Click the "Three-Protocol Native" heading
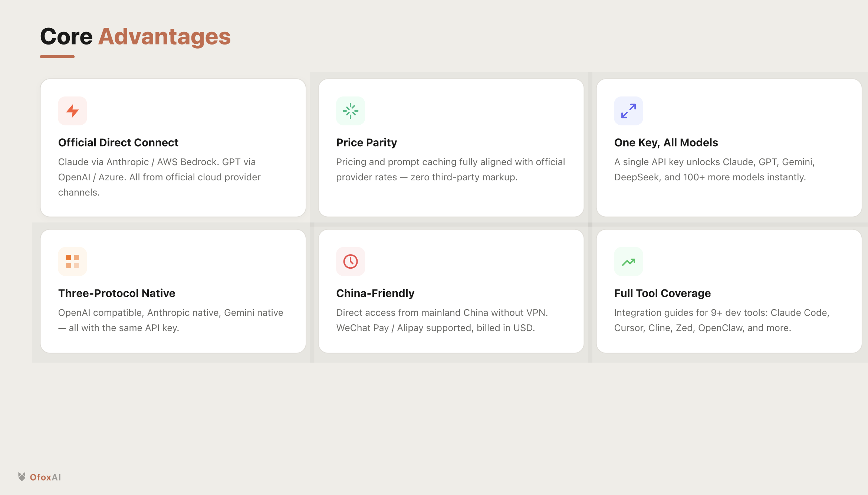This screenshot has width=868, height=495. (x=116, y=293)
